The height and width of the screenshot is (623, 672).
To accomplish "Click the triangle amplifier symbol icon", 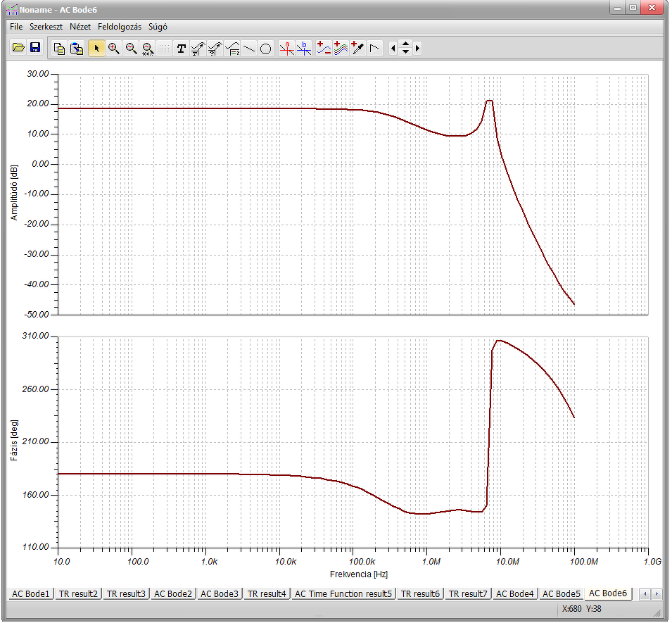I will click(374, 49).
